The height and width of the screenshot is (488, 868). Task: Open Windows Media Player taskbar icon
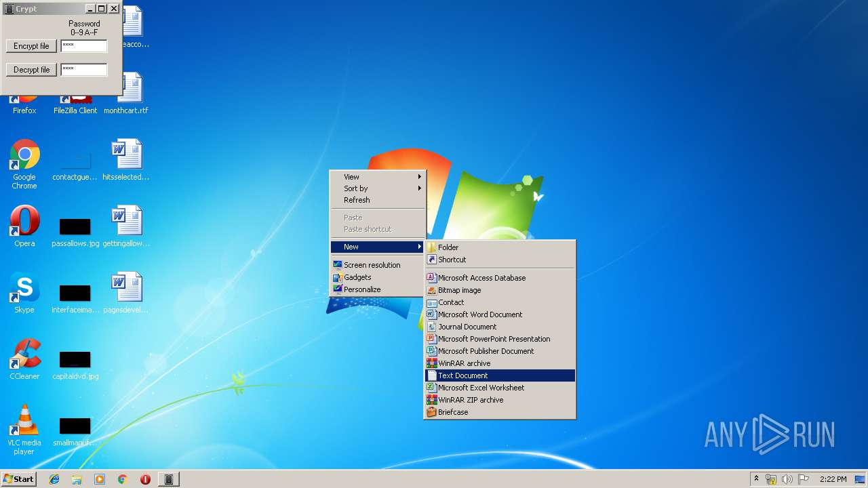[x=100, y=479]
